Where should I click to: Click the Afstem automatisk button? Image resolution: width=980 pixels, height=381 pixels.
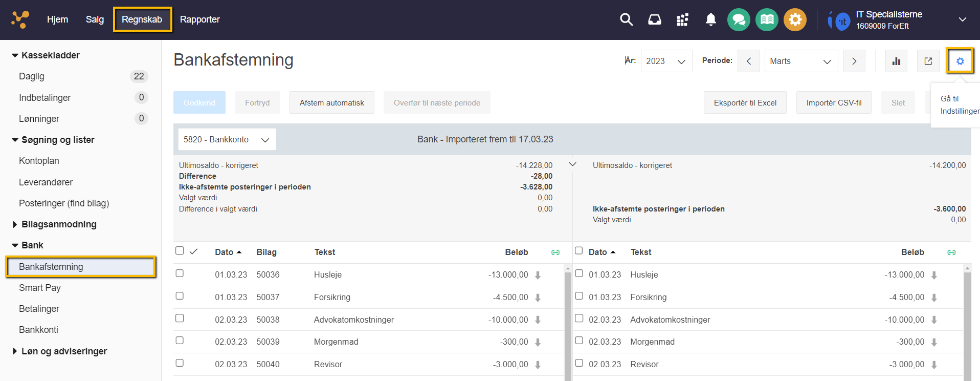click(x=331, y=102)
